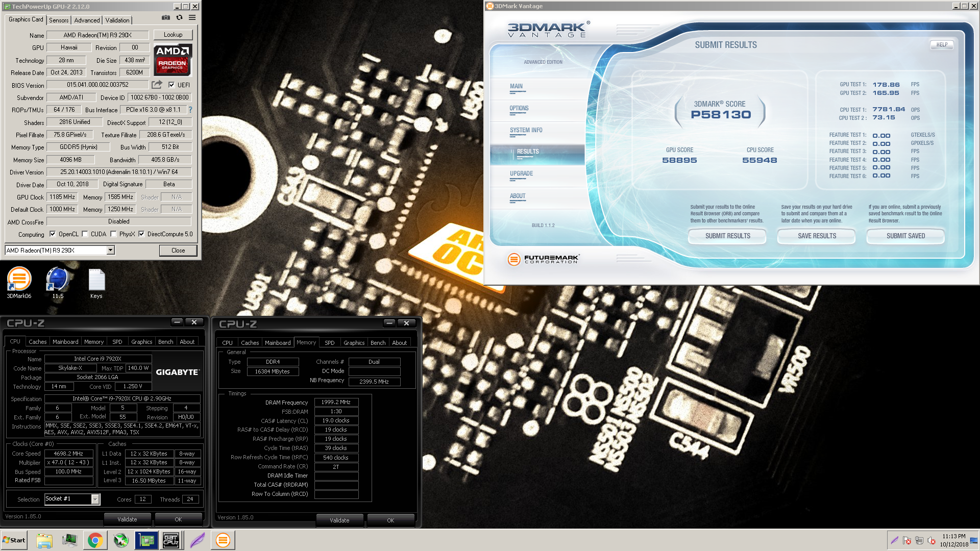Switch to GPU-Z graphics card taskbar icon
Image resolution: width=980 pixels, height=551 pixels.
coord(146,540)
